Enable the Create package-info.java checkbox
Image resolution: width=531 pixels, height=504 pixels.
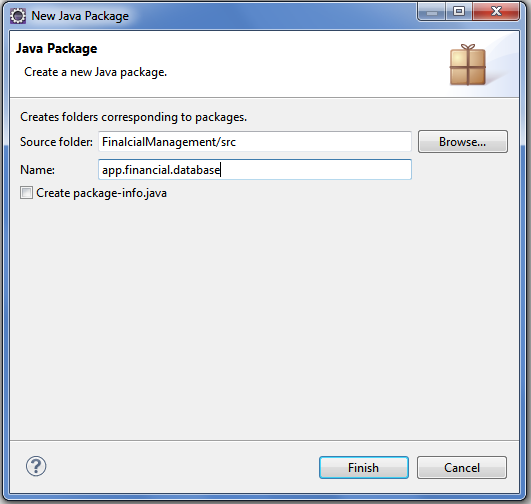click(x=26, y=193)
